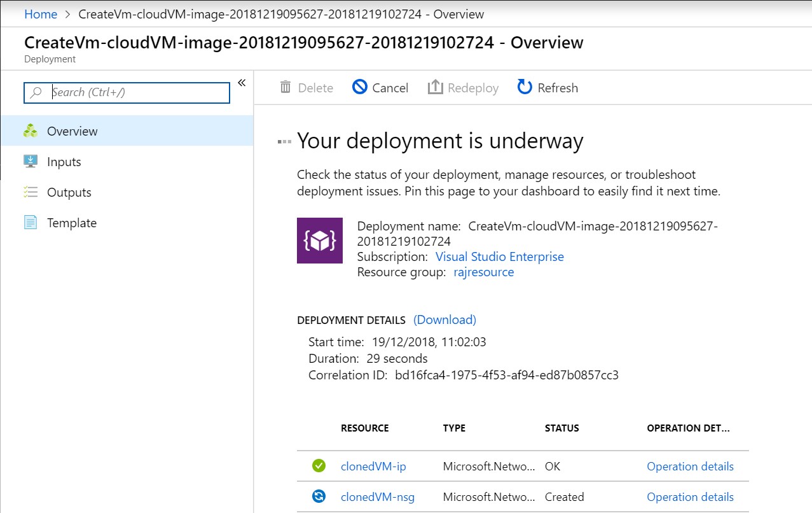
Task: View Operation details for clonedVM-ip
Action: [x=690, y=466]
